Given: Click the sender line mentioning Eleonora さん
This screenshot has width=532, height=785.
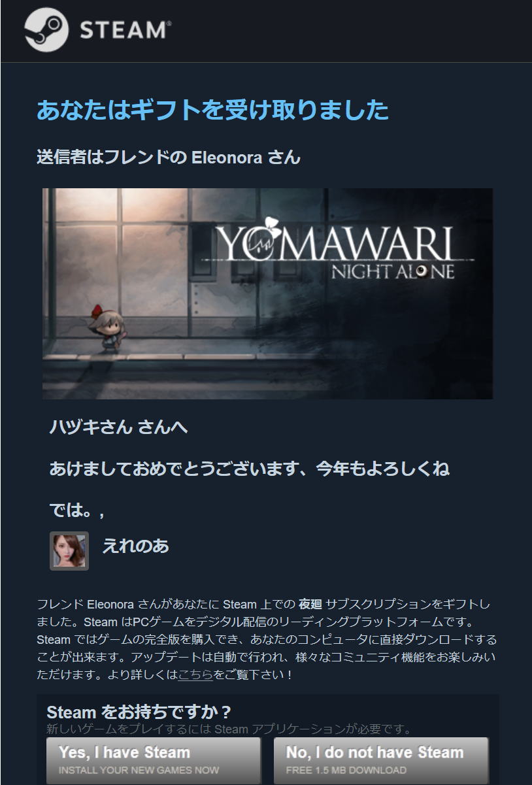Looking at the screenshot, I should click(169, 158).
